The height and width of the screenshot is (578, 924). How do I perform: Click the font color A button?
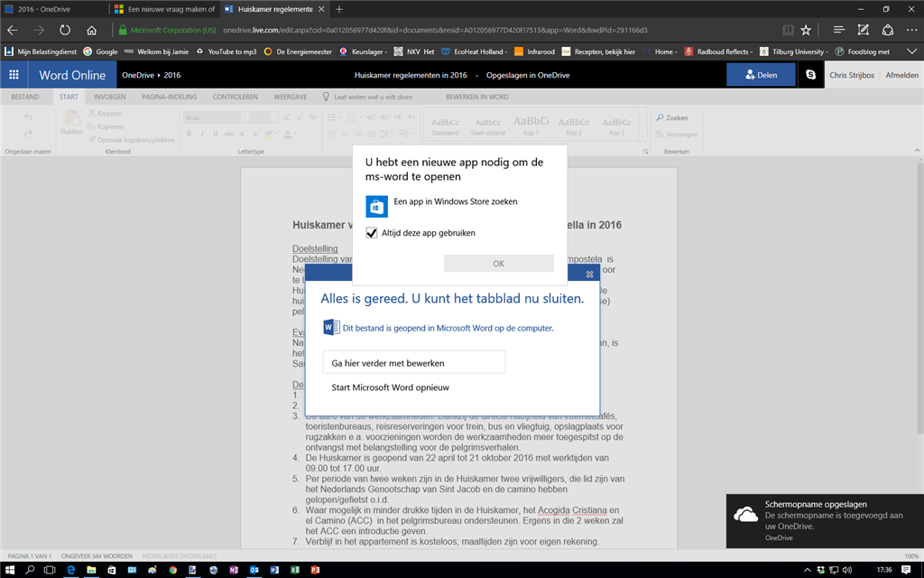pyautogui.click(x=287, y=134)
